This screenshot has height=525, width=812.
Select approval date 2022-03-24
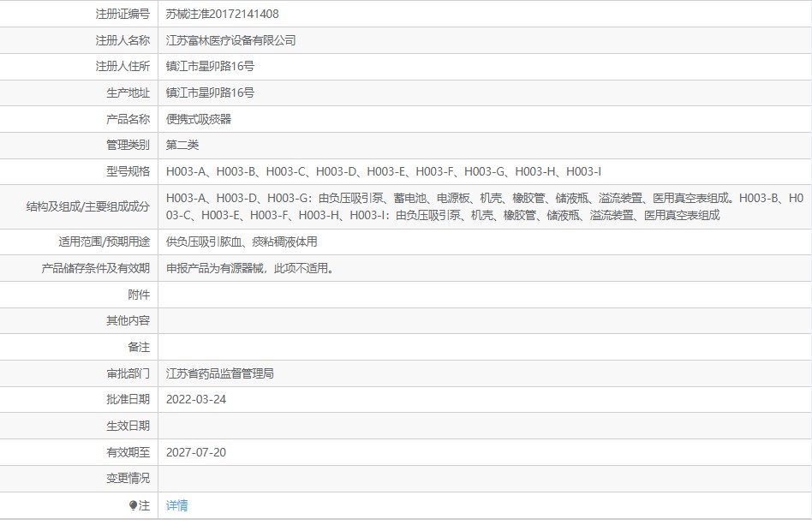pos(196,399)
